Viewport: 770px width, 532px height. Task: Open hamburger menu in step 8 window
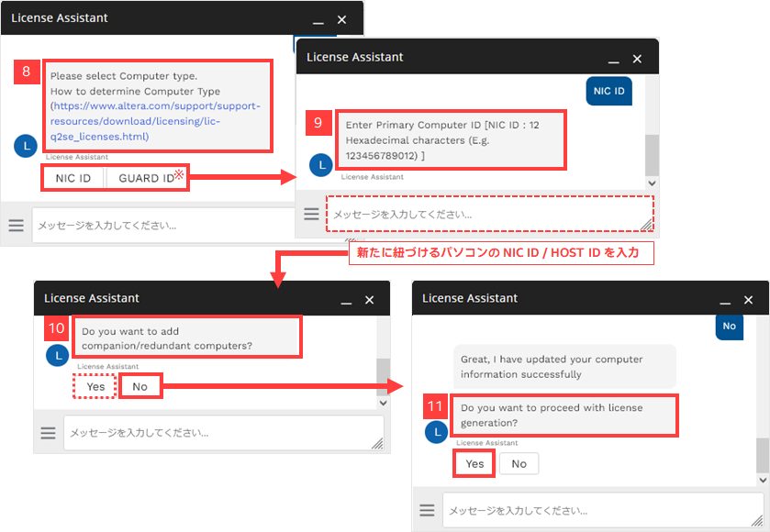pos(16,226)
